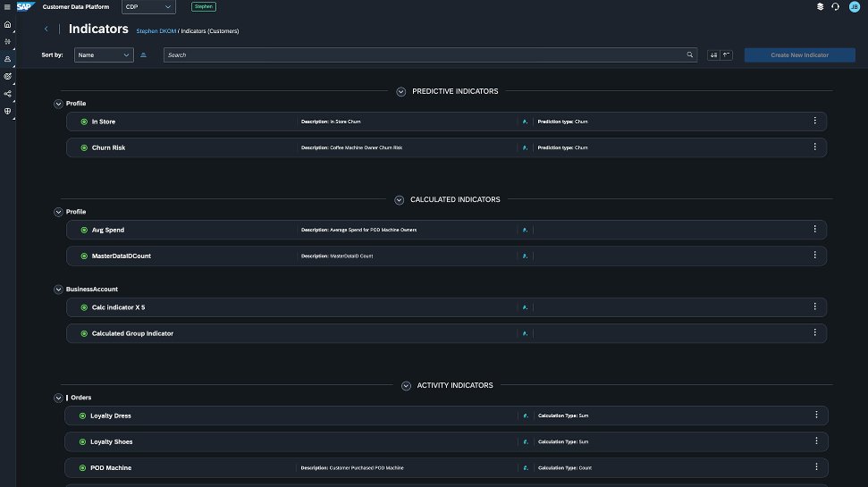Toggle the green status of POD Machine
Image resolution: width=868 pixels, height=487 pixels.
pyautogui.click(x=82, y=467)
